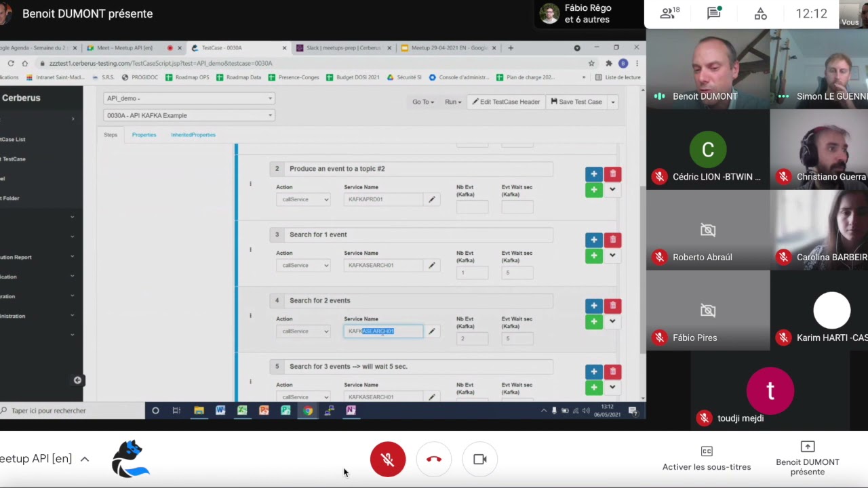Open the Action dropdown for step 2
The image size is (868, 488).
[303, 199]
